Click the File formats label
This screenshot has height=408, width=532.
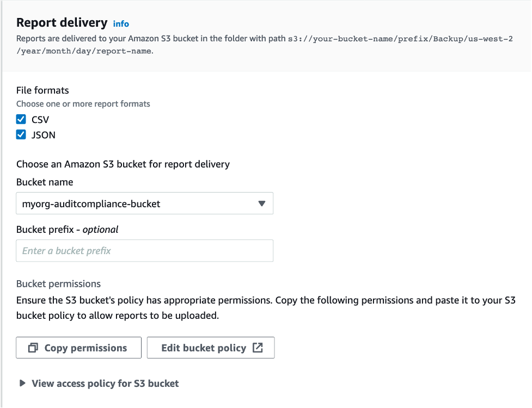tap(42, 90)
